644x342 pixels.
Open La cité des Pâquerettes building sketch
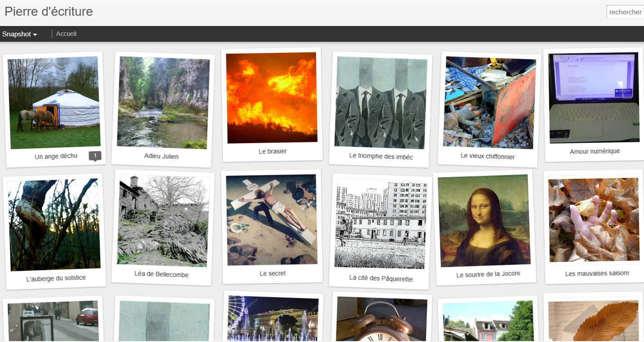381,224
